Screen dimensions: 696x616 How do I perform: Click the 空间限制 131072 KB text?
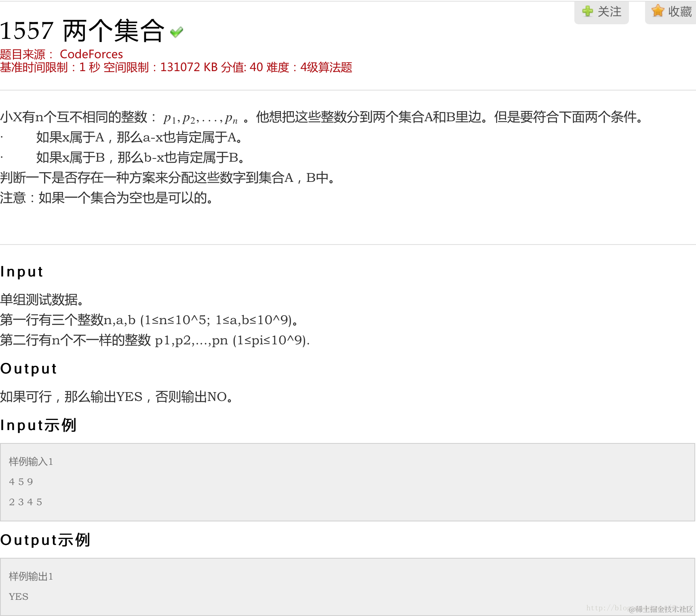click(160, 67)
